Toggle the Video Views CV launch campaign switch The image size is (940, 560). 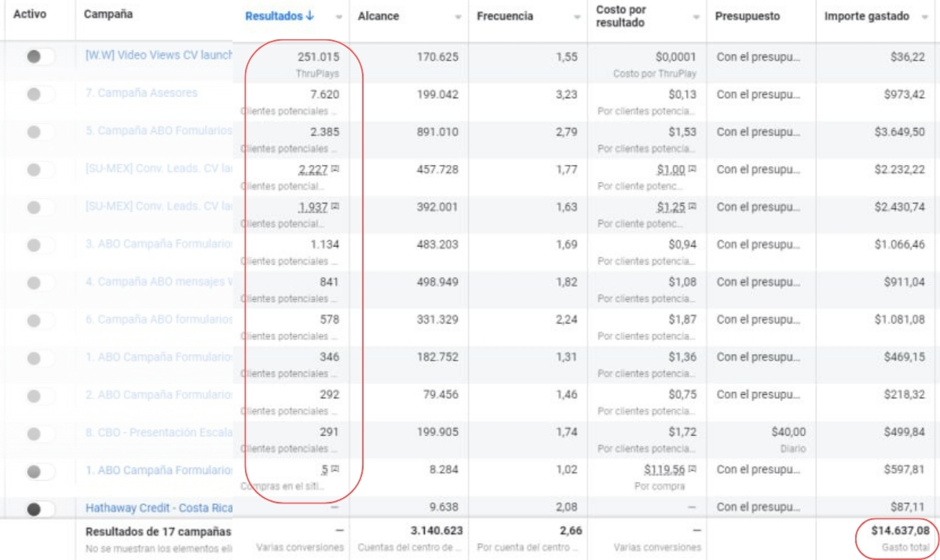(40, 57)
